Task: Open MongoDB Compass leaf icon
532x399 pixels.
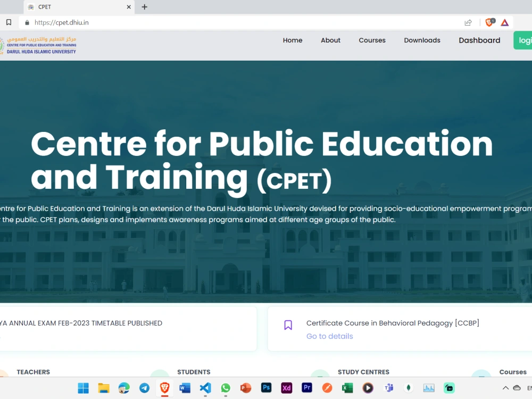Action: click(x=409, y=388)
